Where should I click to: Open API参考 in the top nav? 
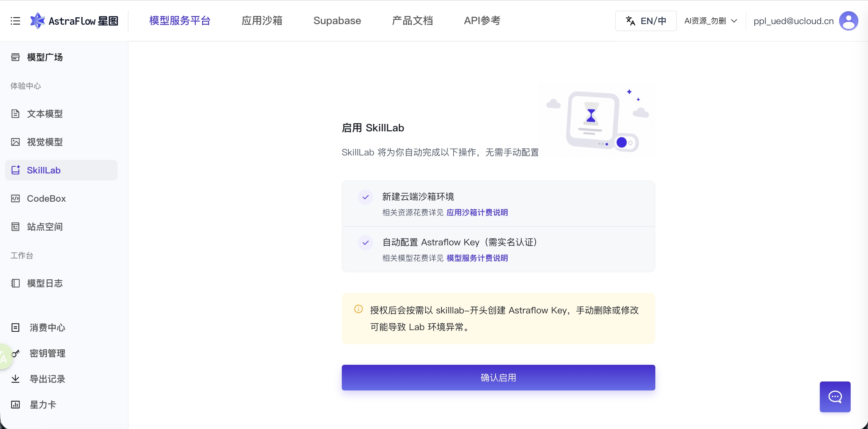482,21
